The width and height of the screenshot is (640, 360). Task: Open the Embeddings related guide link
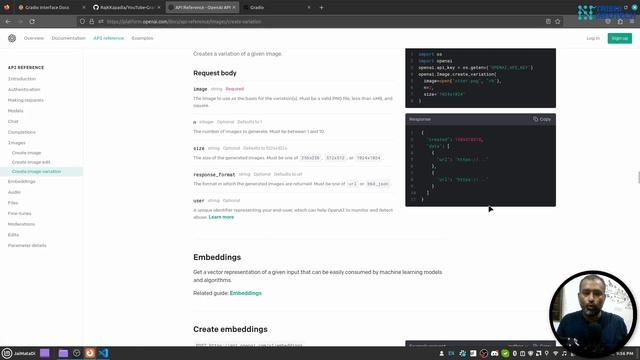point(246,293)
